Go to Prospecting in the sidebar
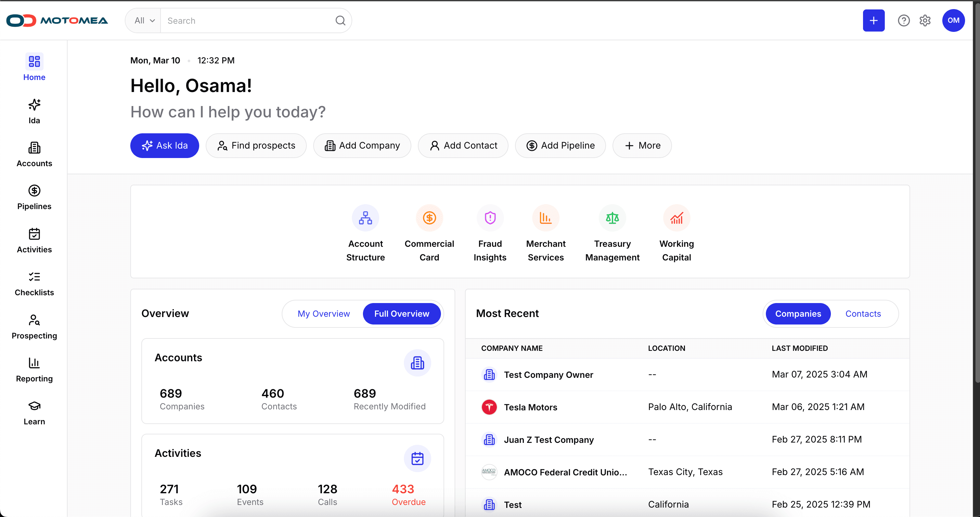The width and height of the screenshot is (980, 517). tap(34, 327)
